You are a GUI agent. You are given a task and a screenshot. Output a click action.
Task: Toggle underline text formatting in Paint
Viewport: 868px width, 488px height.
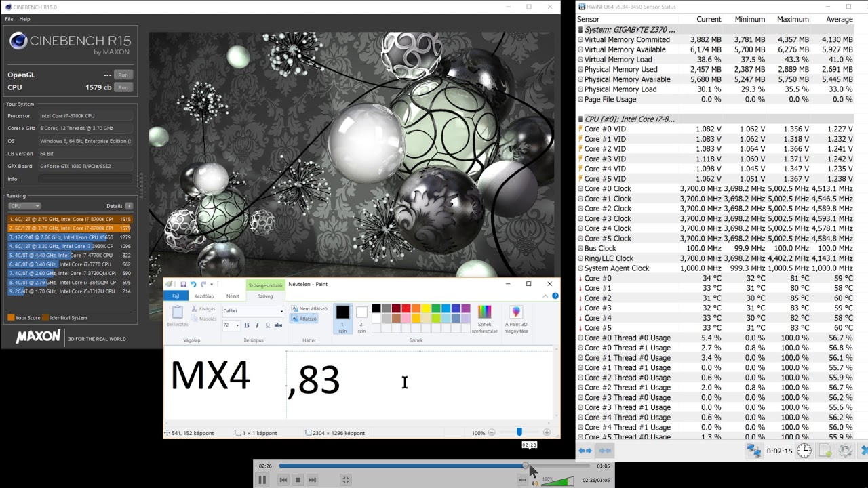pos(267,325)
